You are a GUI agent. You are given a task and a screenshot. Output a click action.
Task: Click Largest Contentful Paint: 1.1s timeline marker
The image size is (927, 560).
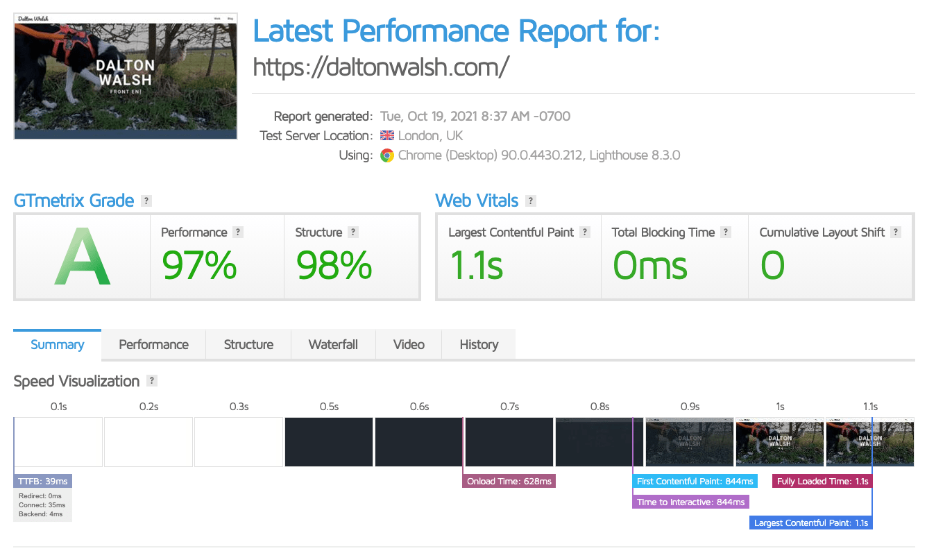pyautogui.click(x=811, y=523)
